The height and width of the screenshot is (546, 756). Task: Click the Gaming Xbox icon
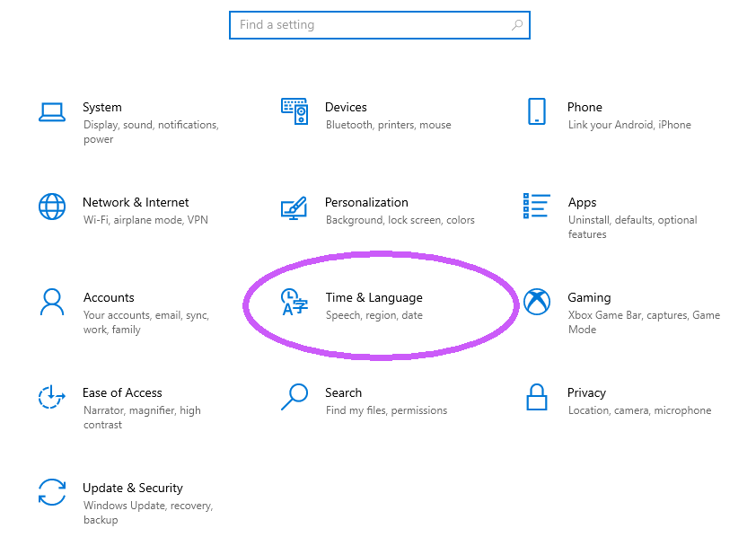[x=537, y=302]
